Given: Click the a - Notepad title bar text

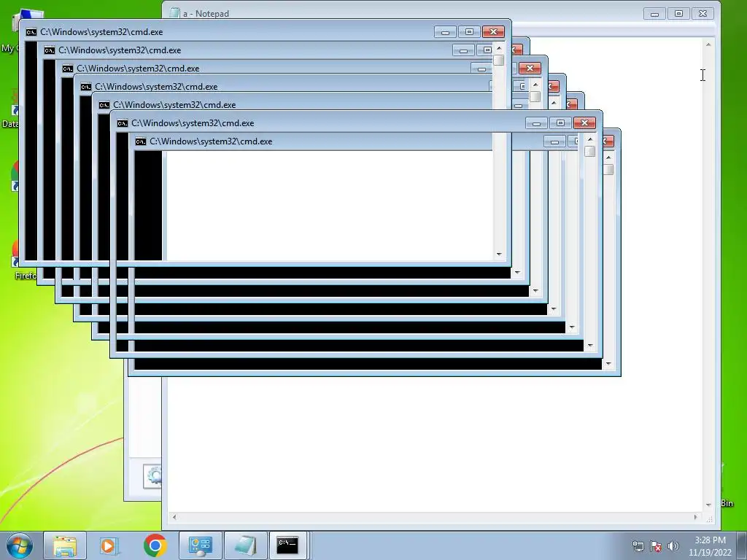Looking at the screenshot, I should (206, 14).
